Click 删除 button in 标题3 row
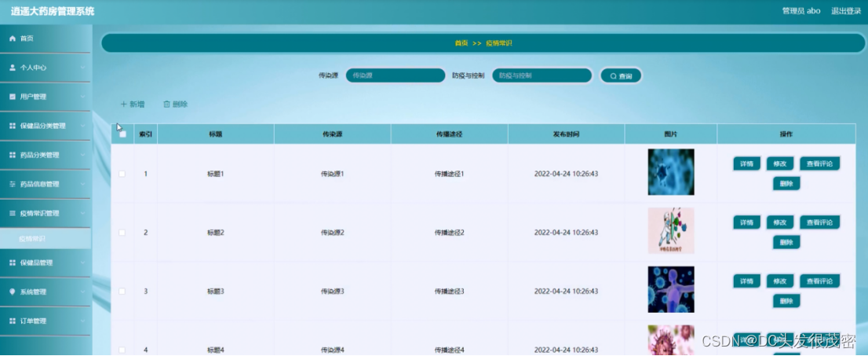The image size is (868, 356). pyautogui.click(x=786, y=301)
